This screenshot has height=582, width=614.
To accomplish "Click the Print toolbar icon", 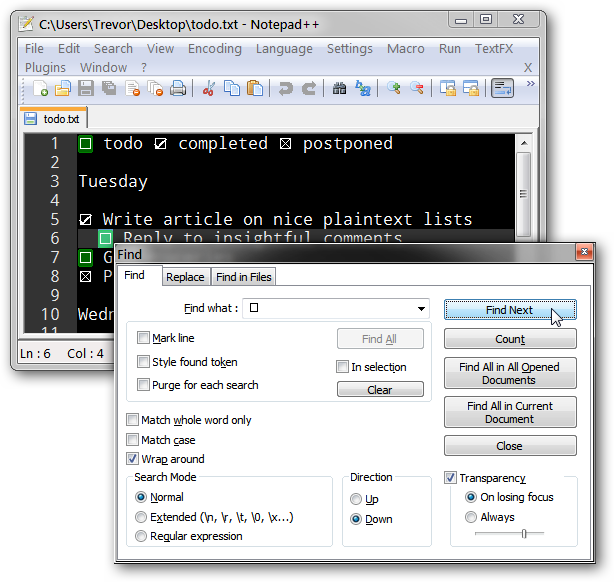I will (178, 88).
